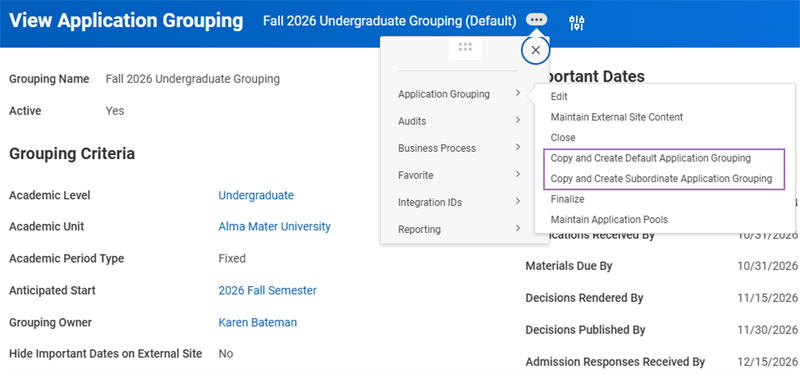Click the Grouping Criteria heading
The image size is (800, 374).
pos(72,154)
